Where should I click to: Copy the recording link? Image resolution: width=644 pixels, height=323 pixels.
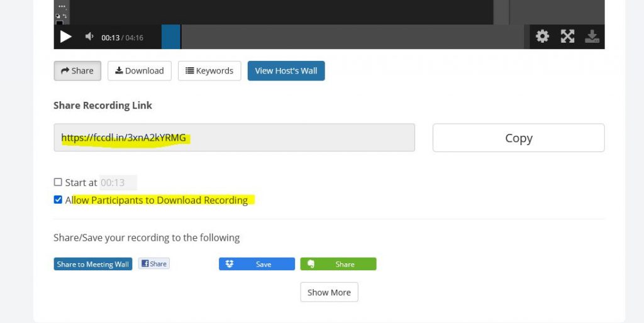click(x=518, y=138)
